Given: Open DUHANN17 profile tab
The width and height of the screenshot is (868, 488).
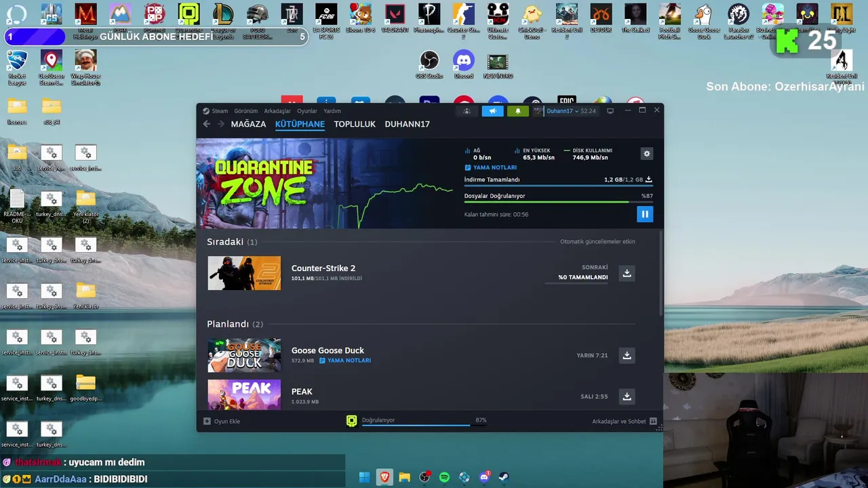Looking at the screenshot, I should click(x=408, y=124).
